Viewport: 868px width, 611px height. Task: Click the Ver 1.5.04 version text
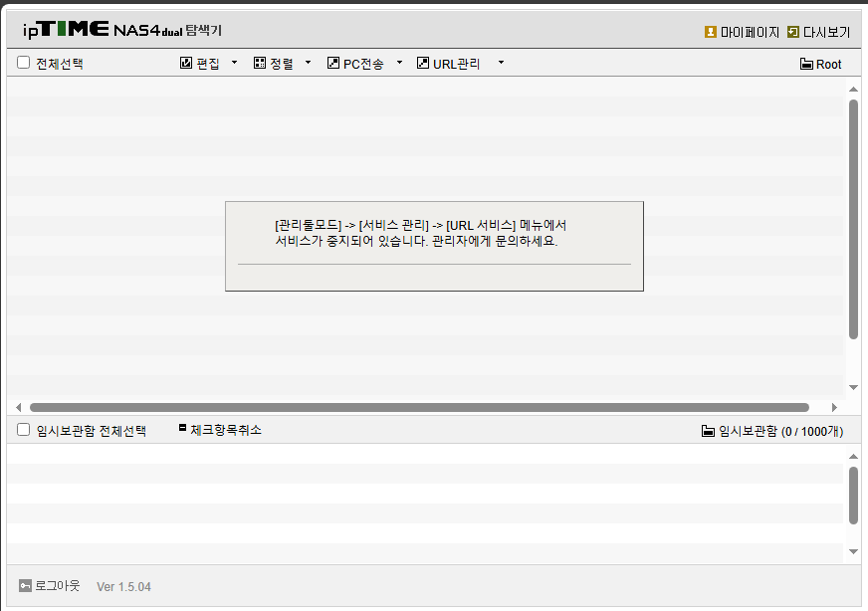[x=124, y=587]
